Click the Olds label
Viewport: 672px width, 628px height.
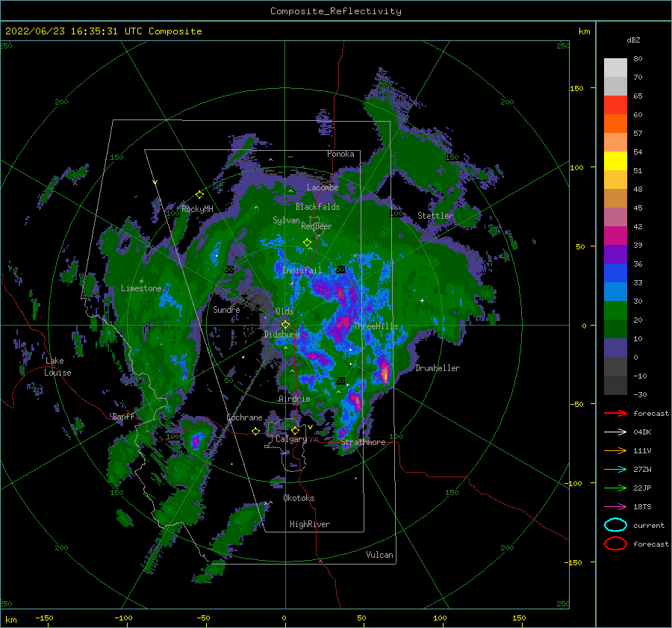coord(284,311)
